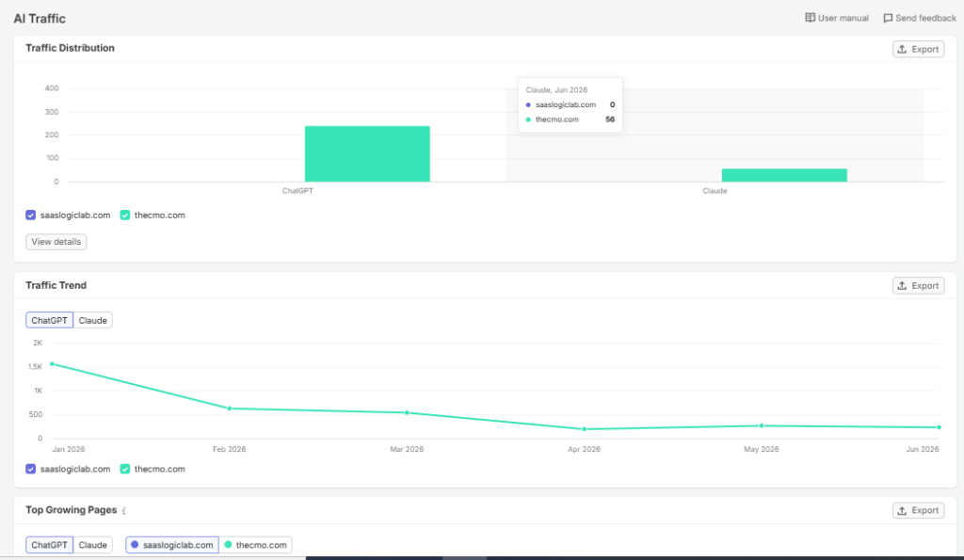Click the Apr 2026 data point on trend line
This screenshot has width=964, height=560.
(x=584, y=429)
